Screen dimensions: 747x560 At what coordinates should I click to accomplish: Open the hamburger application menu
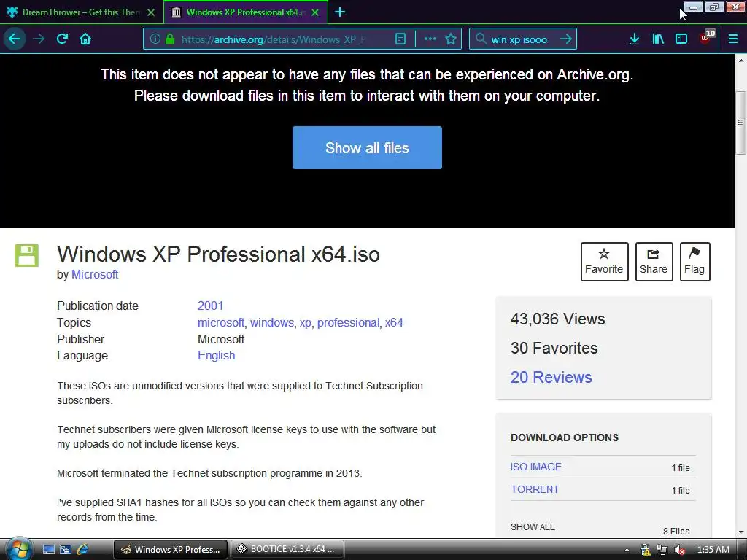tap(732, 39)
